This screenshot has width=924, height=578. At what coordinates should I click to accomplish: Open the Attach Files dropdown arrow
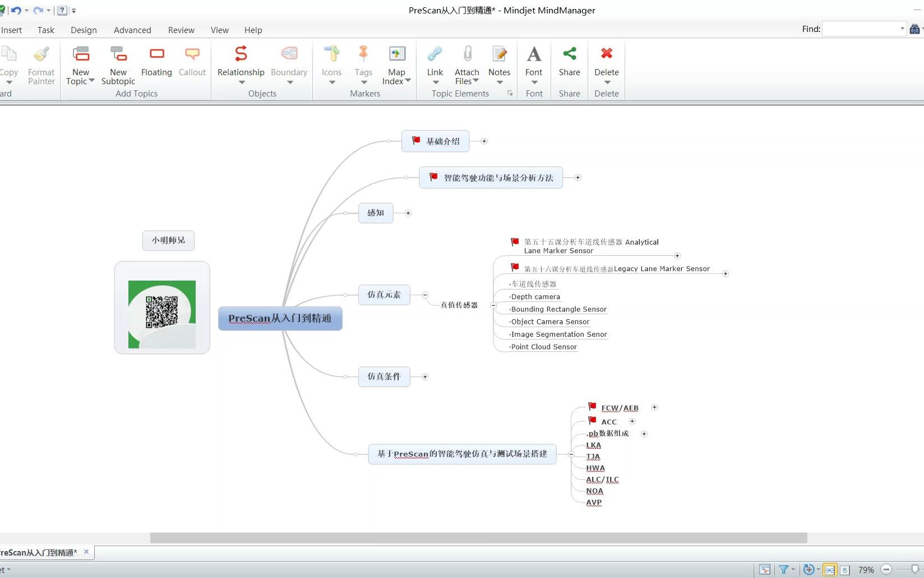coord(475,81)
